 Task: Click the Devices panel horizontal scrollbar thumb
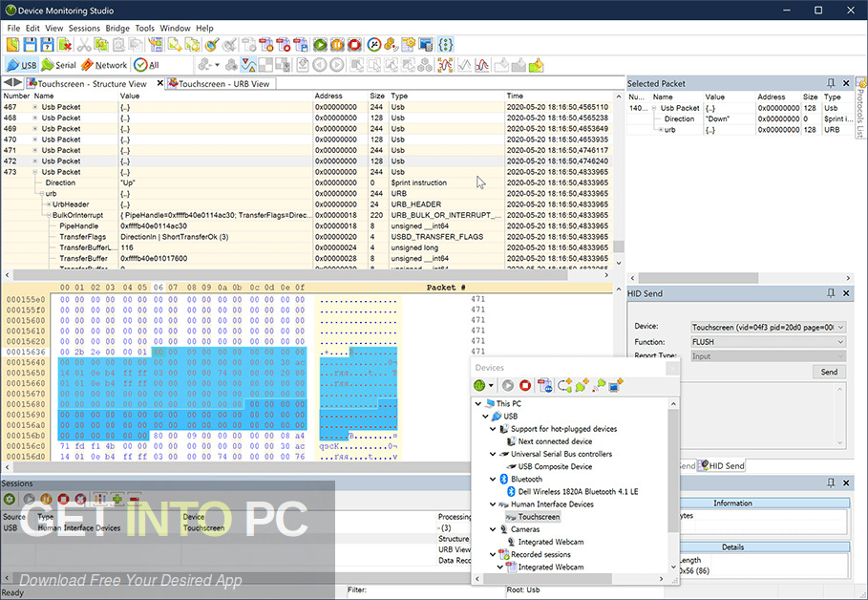pyautogui.click(x=547, y=578)
